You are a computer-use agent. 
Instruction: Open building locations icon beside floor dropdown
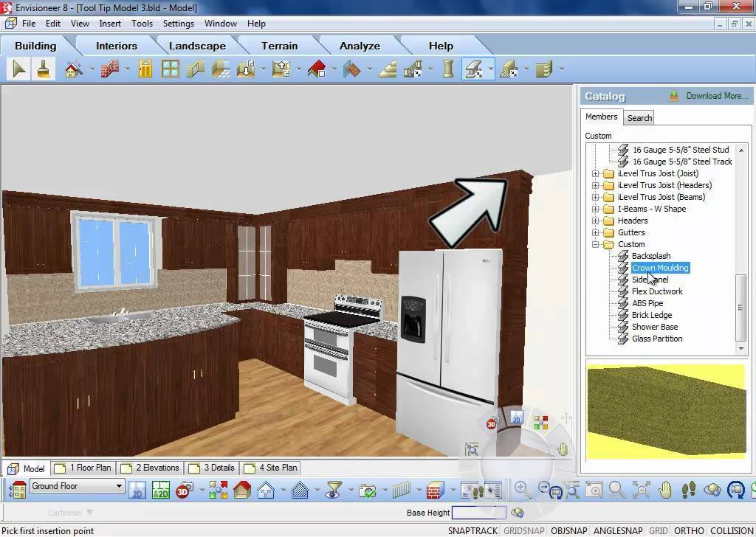(x=18, y=490)
